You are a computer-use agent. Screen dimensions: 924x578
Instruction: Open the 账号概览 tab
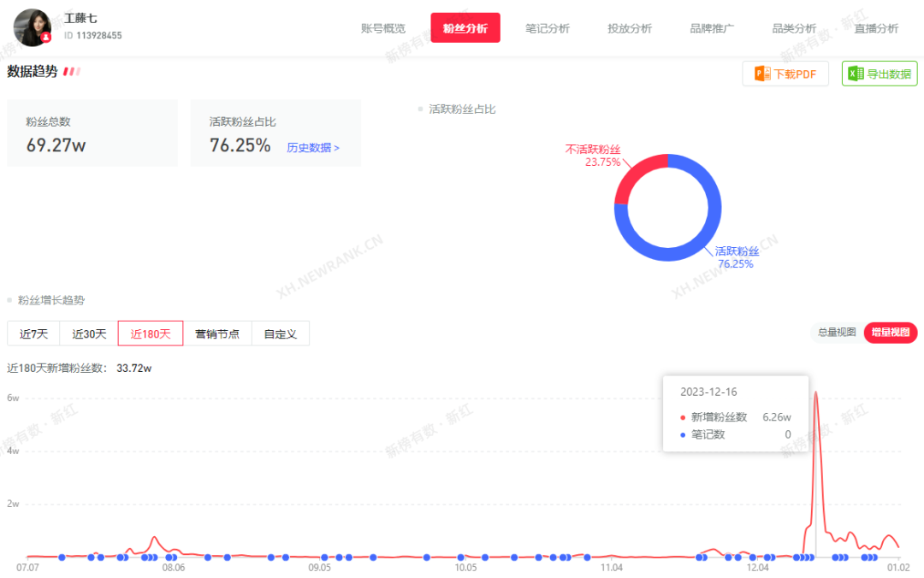click(x=383, y=28)
